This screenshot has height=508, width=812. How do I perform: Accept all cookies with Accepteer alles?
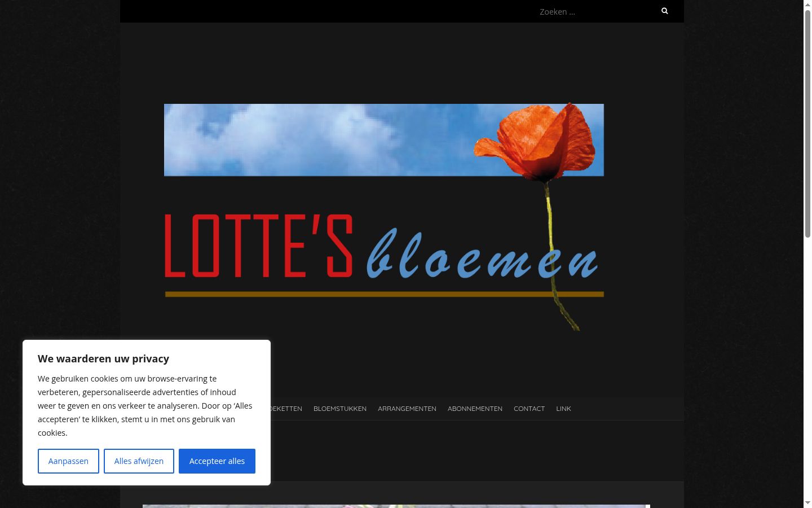click(x=217, y=461)
